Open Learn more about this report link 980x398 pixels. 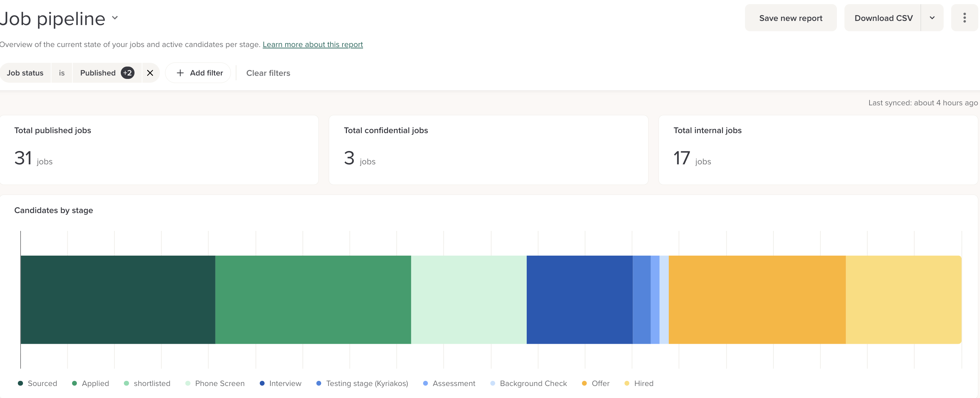[312, 45]
